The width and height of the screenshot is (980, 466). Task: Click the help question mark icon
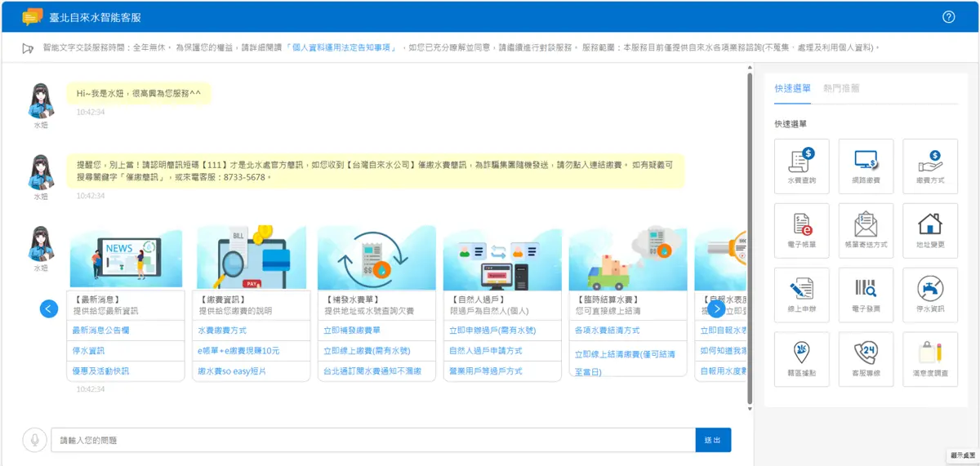pos(949,16)
